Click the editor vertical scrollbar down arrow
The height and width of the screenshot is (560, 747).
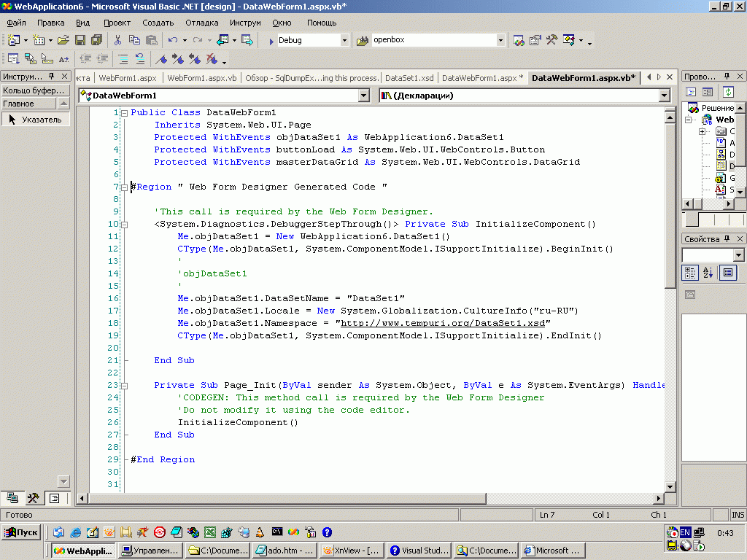pos(670,486)
